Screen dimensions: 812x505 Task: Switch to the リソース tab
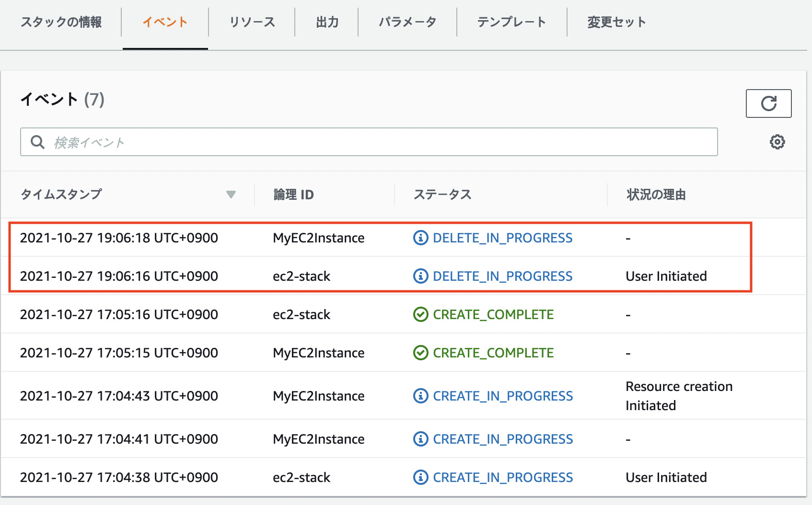252,22
